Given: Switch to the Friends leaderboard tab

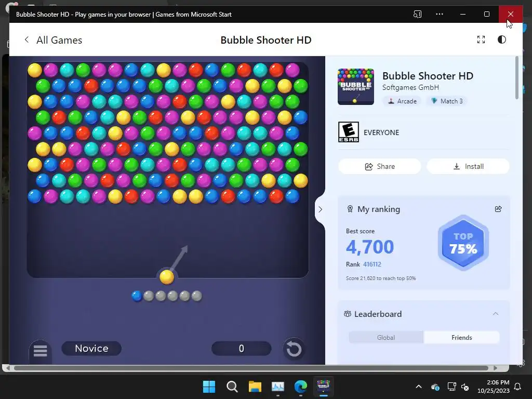Looking at the screenshot, I should (461, 338).
